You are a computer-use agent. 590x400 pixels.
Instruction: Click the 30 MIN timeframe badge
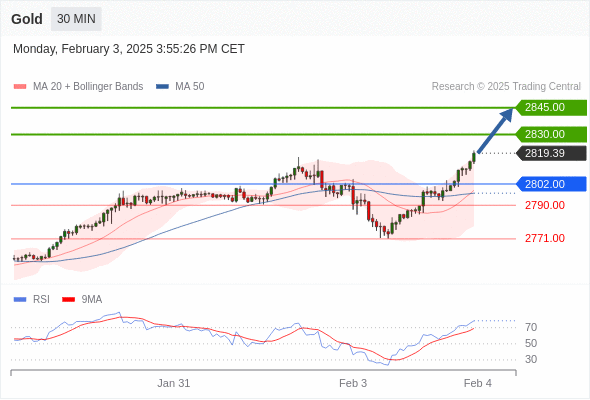[76, 19]
